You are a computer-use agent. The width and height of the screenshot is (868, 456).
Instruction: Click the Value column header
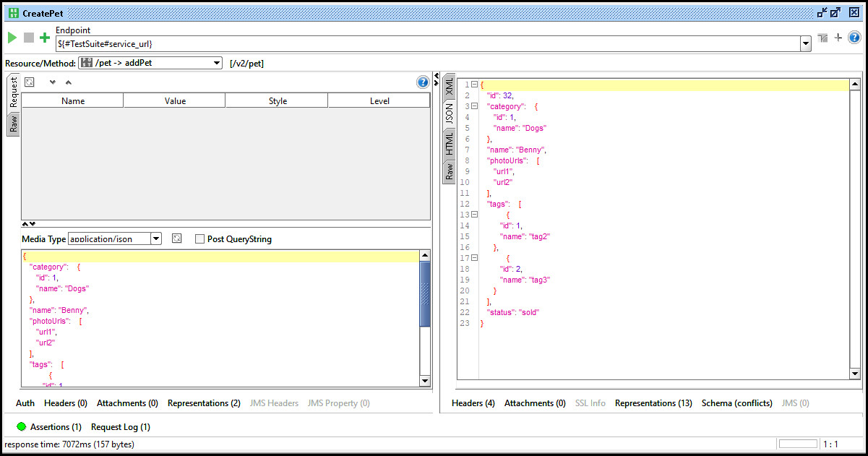[175, 101]
